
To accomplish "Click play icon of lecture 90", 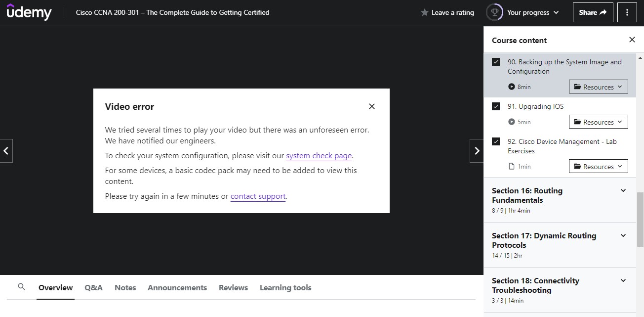I will click(512, 87).
